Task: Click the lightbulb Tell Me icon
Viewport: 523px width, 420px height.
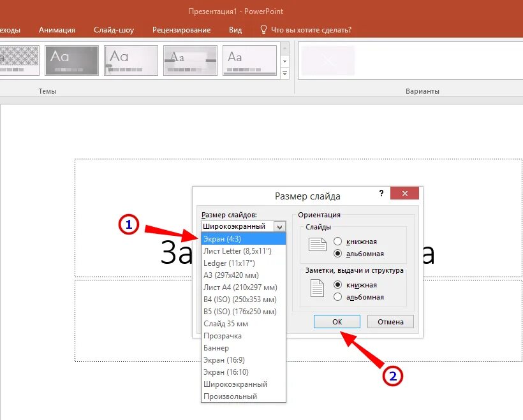Action: pyautogui.click(x=263, y=30)
